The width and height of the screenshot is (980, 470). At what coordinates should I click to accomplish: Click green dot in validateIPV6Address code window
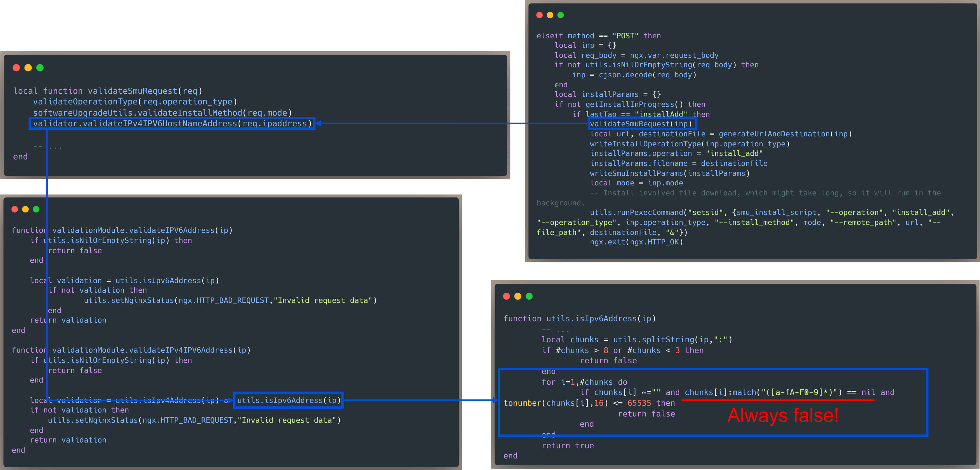tap(36, 209)
